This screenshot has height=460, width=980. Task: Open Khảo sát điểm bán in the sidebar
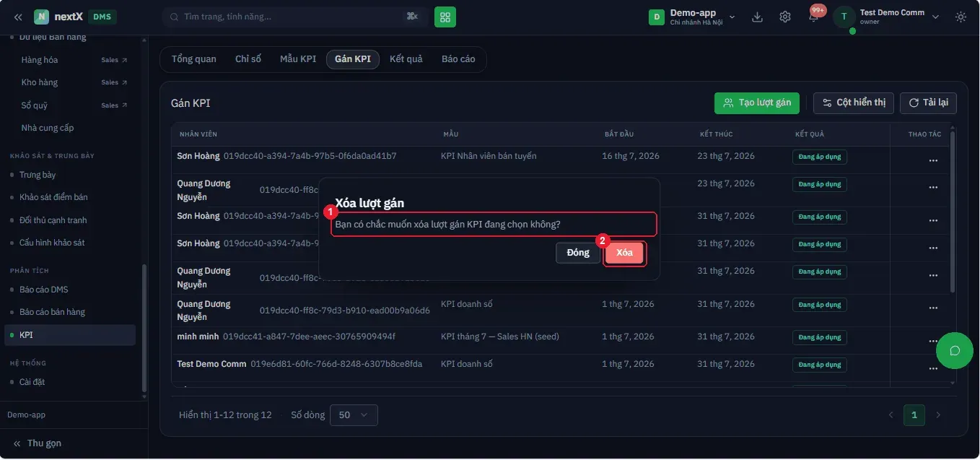[54, 197]
